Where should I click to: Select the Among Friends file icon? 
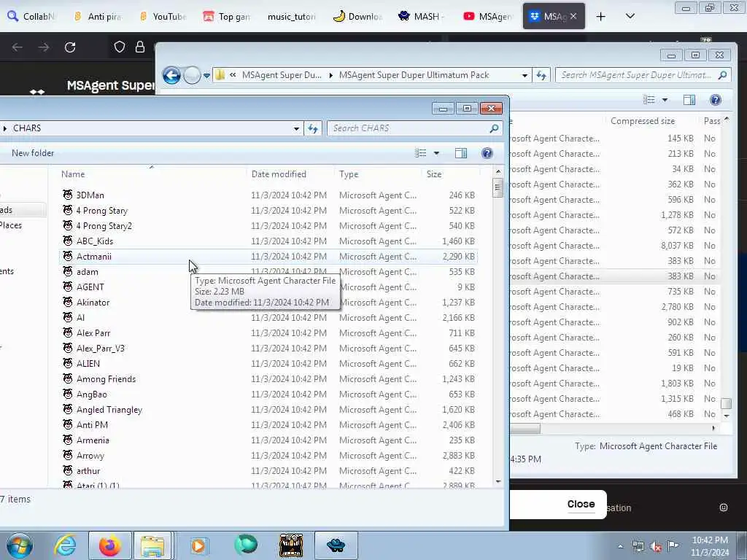pyautogui.click(x=68, y=379)
